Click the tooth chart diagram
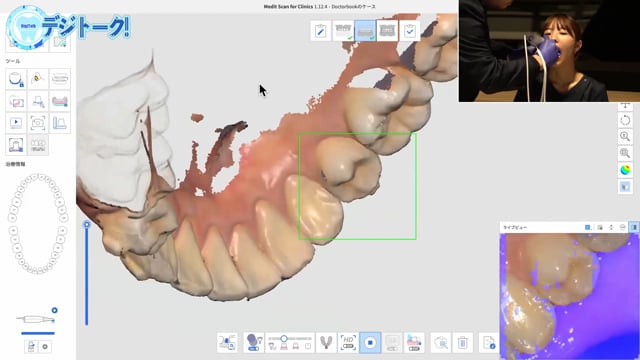 pos(38,224)
